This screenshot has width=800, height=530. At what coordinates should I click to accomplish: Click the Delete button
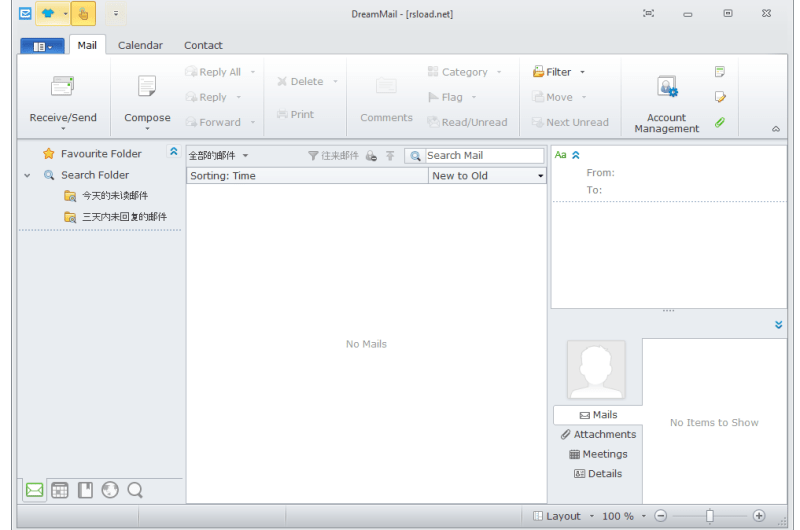(x=301, y=82)
